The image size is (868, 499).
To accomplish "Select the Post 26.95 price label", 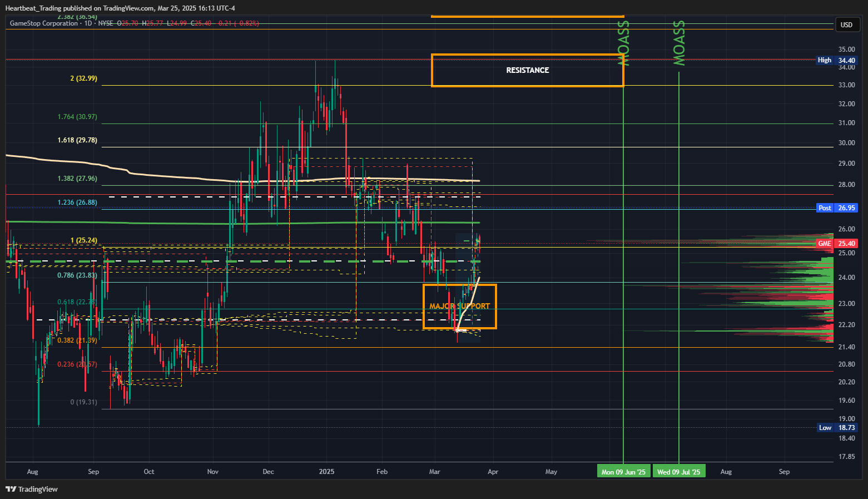I will pos(837,207).
